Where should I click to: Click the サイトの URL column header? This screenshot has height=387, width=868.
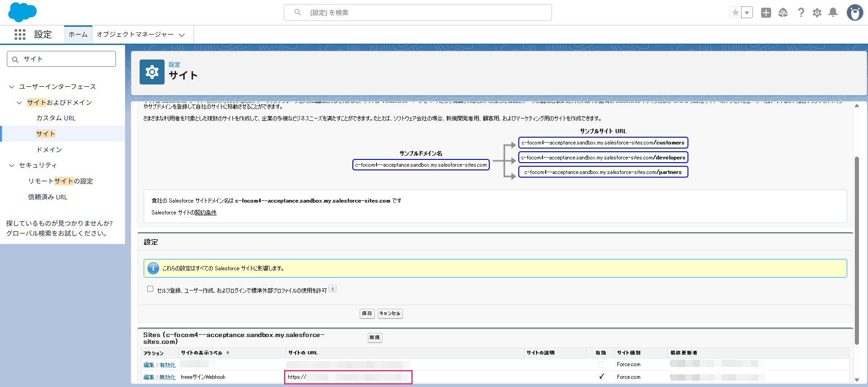point(303,353)
